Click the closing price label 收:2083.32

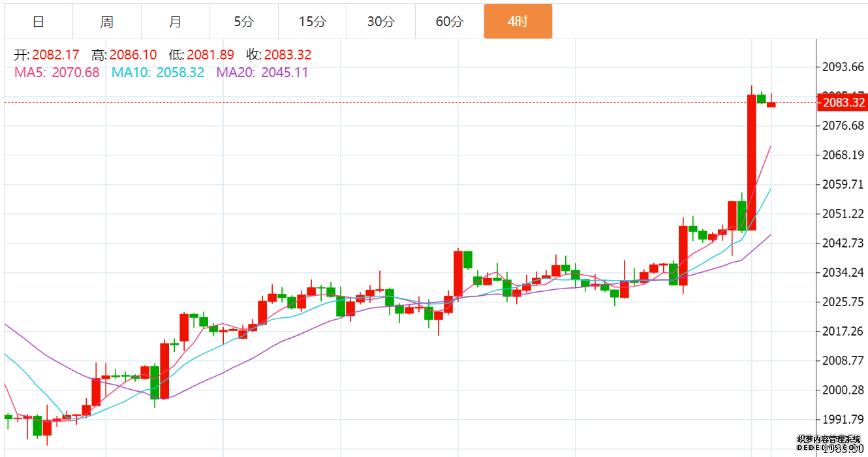[279, 55]
